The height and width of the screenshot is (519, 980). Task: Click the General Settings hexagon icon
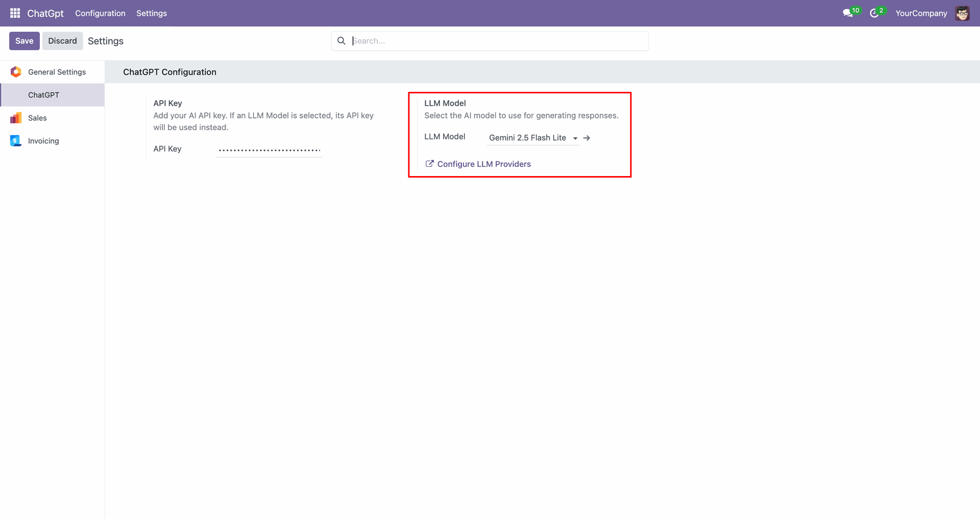16,72
